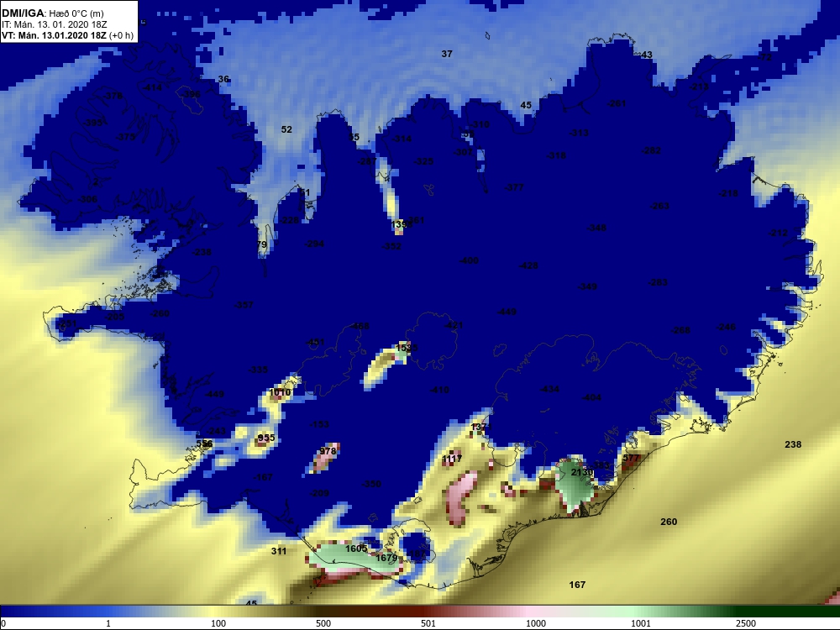The height and width of the screenshot is (630, 840).
Task: Click the map value '978'
Action: click(328, 451)
